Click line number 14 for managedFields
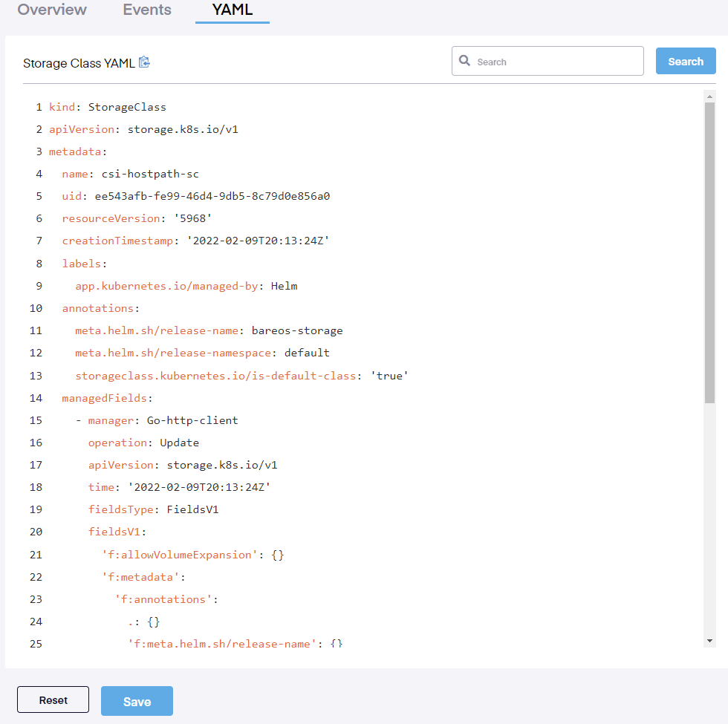The image size is (728, 724). [x=36, y=398]
